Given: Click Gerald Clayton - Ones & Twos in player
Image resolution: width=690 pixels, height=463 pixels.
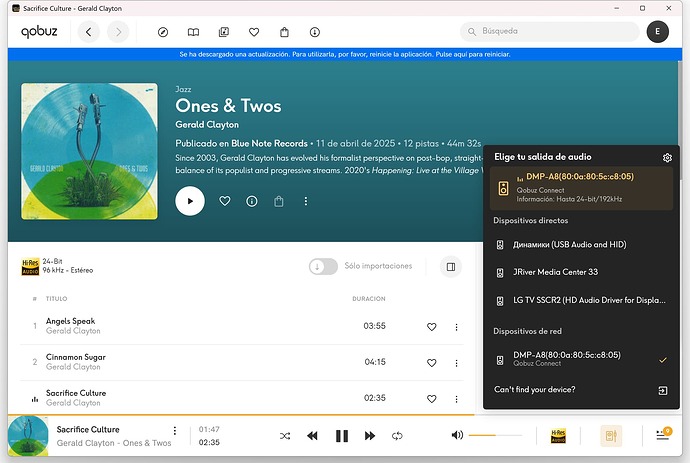Looking at the screenshot, I should point(114,443).
